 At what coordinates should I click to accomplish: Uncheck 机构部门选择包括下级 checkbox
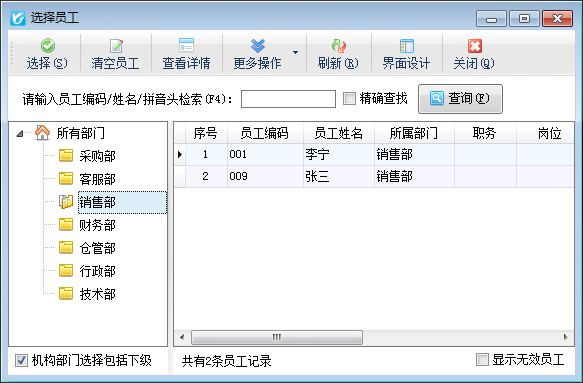(21, 360)
